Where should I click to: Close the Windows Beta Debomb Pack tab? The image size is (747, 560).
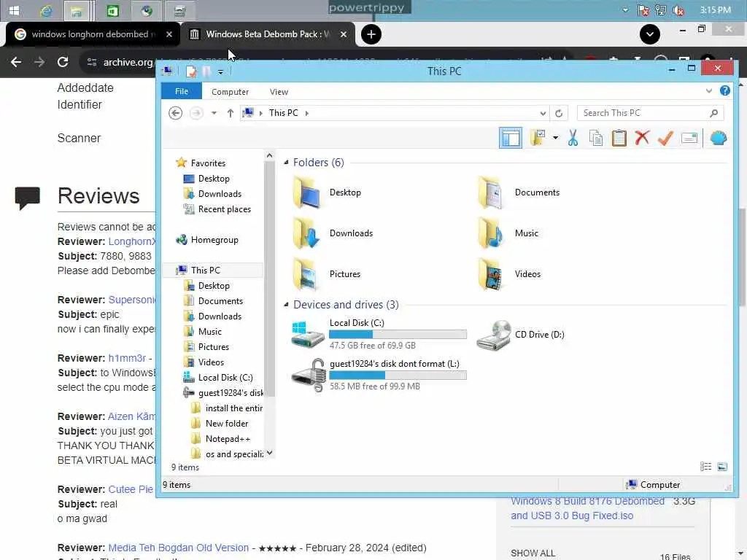(344, 34)
